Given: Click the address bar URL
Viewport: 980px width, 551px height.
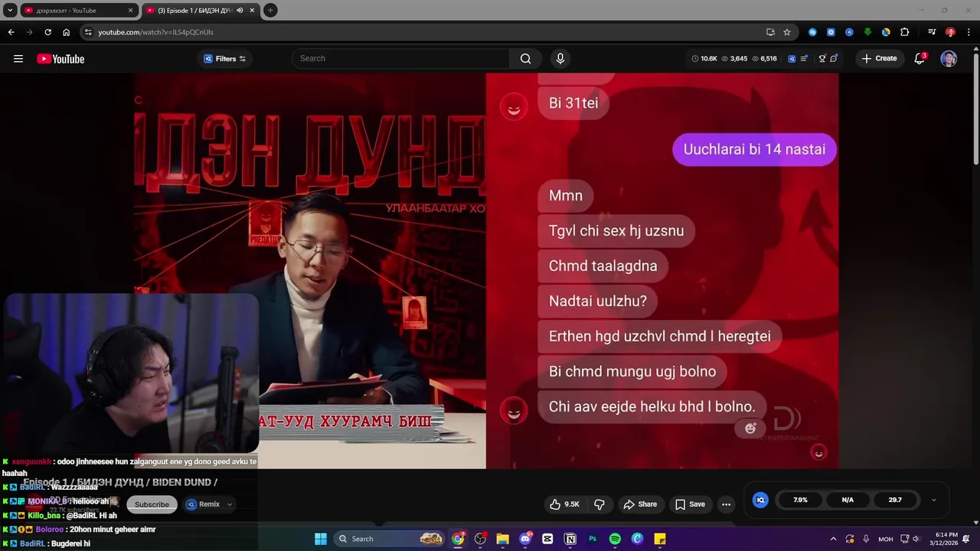Looking at the screenshot, I should tap(155, 32).
